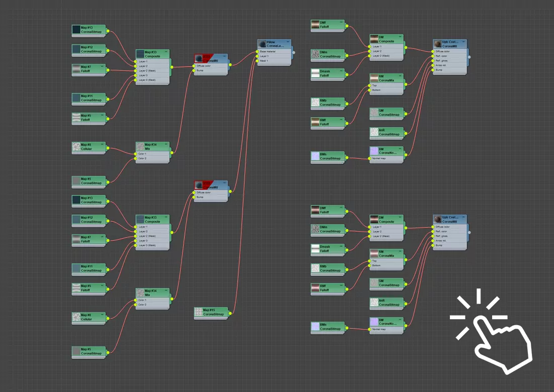Open preview sphere of CoronaMtl wired to Layer 1
Image resolution: width=554 pixels, height=392 pixels.
(199, 185)
